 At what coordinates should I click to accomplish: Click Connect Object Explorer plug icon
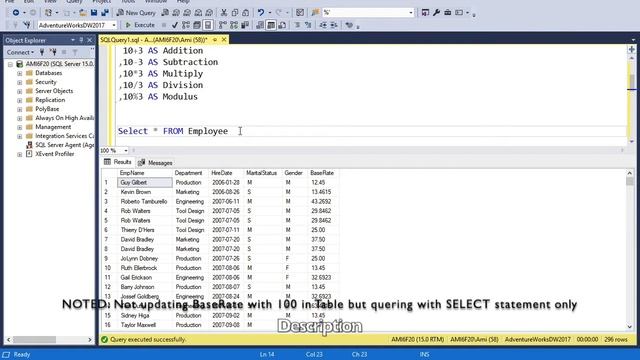[x=42, y=52]
